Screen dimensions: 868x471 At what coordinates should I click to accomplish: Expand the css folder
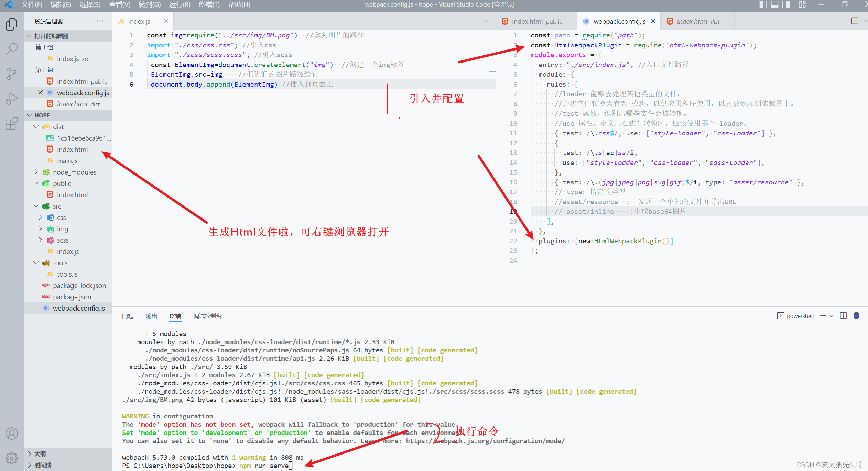(x=41, y=217)
